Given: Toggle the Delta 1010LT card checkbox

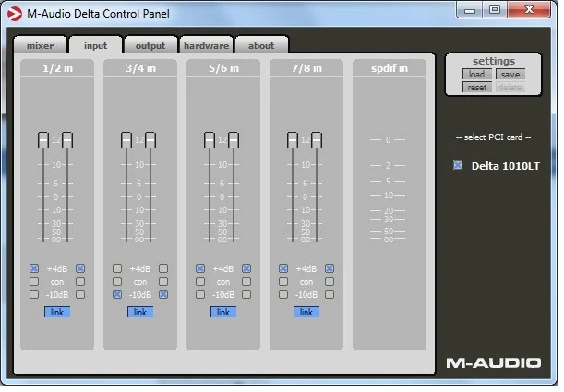Looking at the screenshot, I should [457, 166].
